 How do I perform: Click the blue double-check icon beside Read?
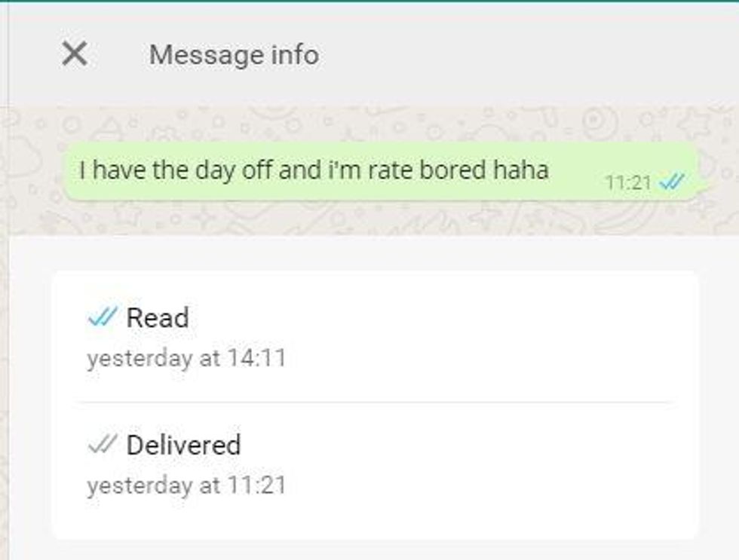103,317
